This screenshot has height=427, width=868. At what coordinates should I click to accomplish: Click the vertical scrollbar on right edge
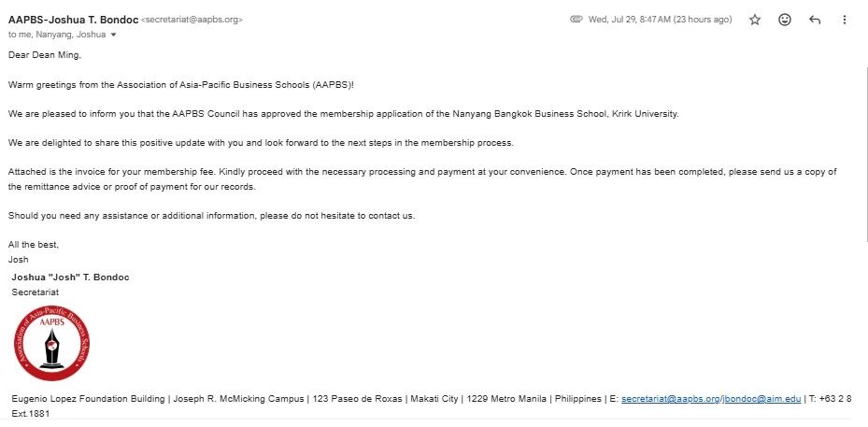pos(866,155)
